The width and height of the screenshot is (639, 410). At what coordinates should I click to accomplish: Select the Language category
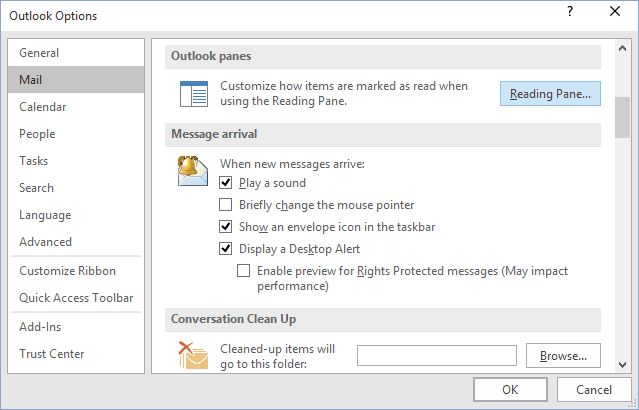click(x=76, y=215)
